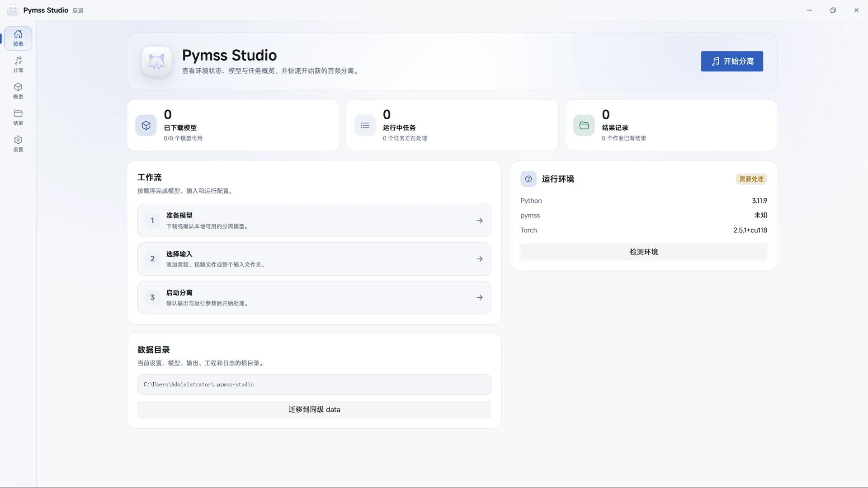
Task: Click the text 0/0 个模型可用
Action: point(183,138)
